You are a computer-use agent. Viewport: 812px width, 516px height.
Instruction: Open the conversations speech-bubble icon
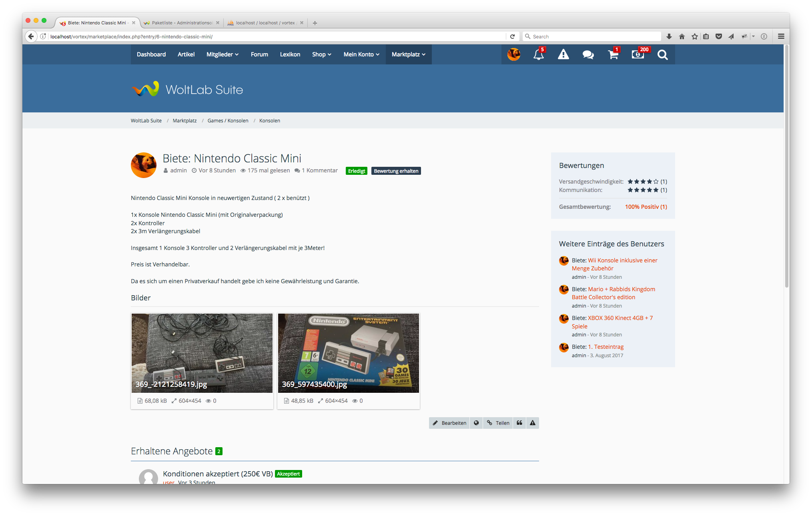pos(588,54)
